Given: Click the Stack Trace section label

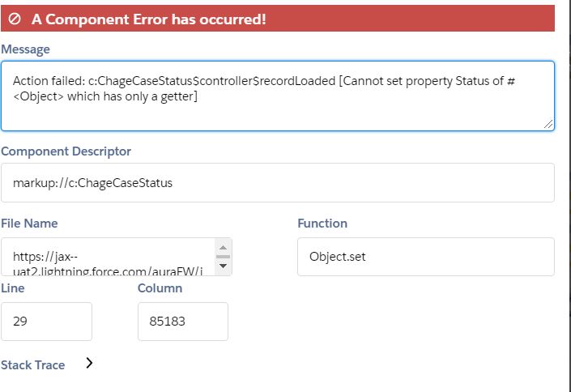Looking at the screenshot, I should point(33,365).
